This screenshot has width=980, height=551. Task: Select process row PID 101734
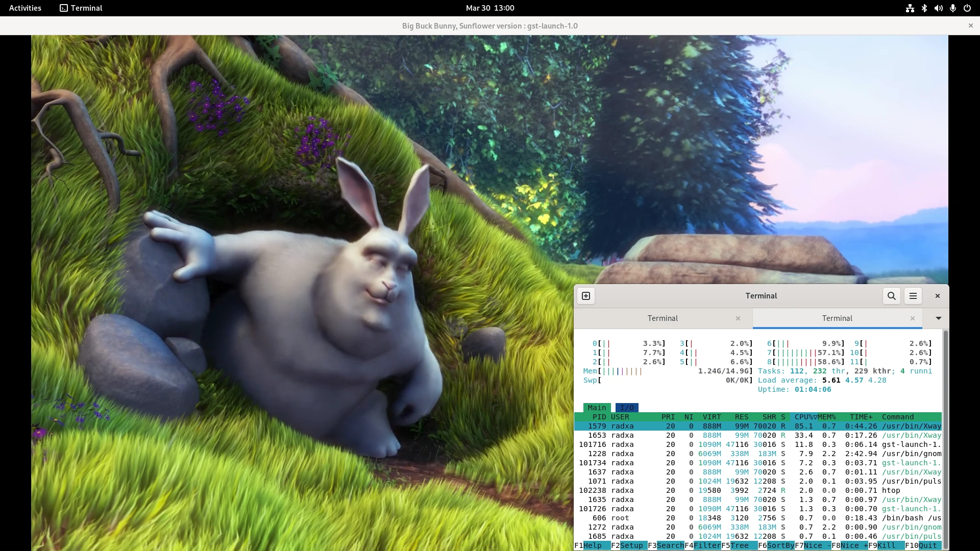758,463
